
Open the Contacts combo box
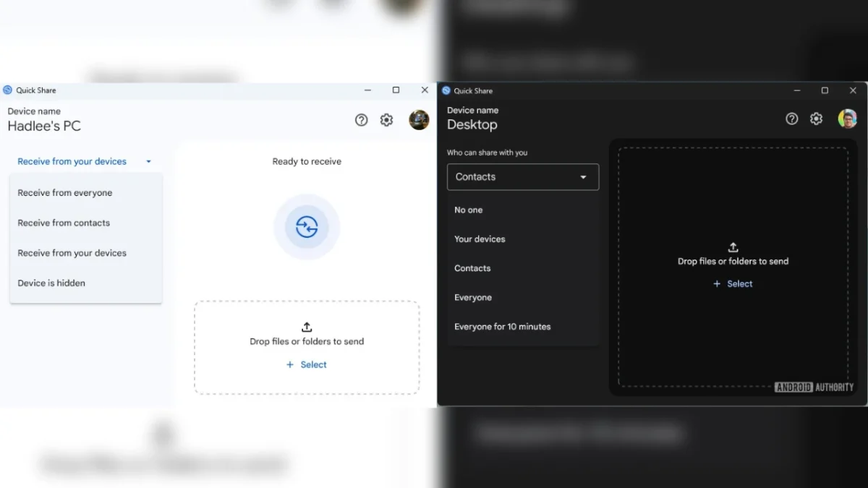point(522,177)
